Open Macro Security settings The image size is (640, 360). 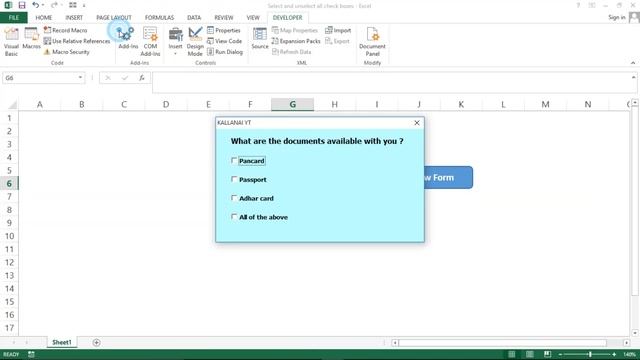tap(67, 52)
